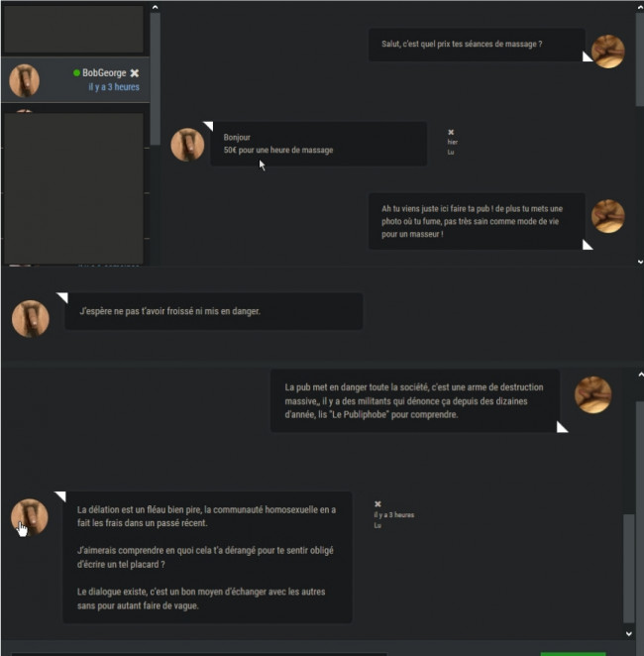This screenshot has width=644, height=656.
Task: Click the upper chat panel's scroll-down arrow
Action: point(640,262)
